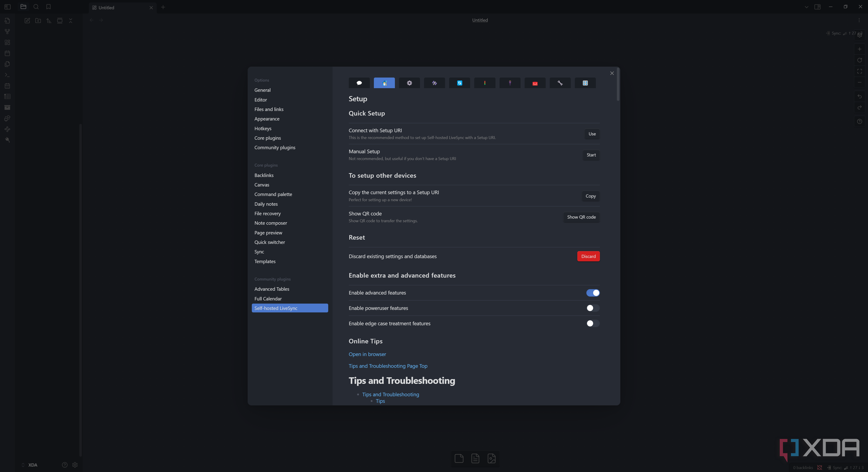Open the purple plug customization tab
The image size is (868, 472).
tap(510, 83)
